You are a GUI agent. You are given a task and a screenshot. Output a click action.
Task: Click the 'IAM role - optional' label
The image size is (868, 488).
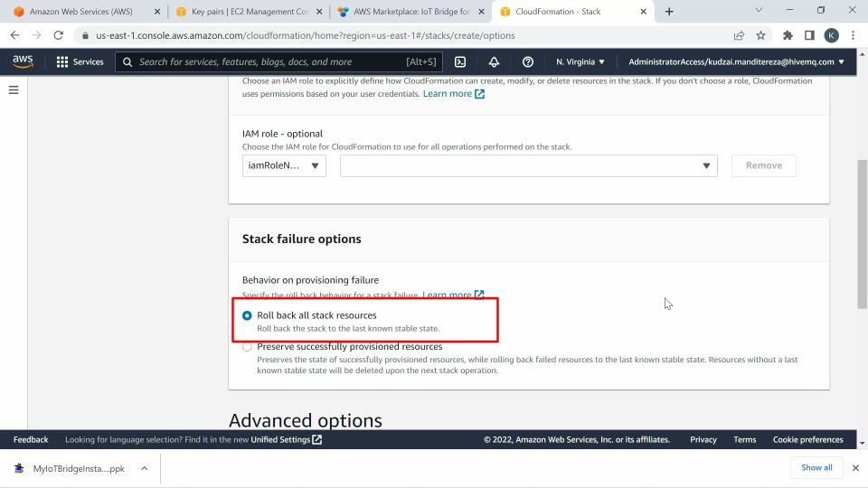tap(282, 134)
